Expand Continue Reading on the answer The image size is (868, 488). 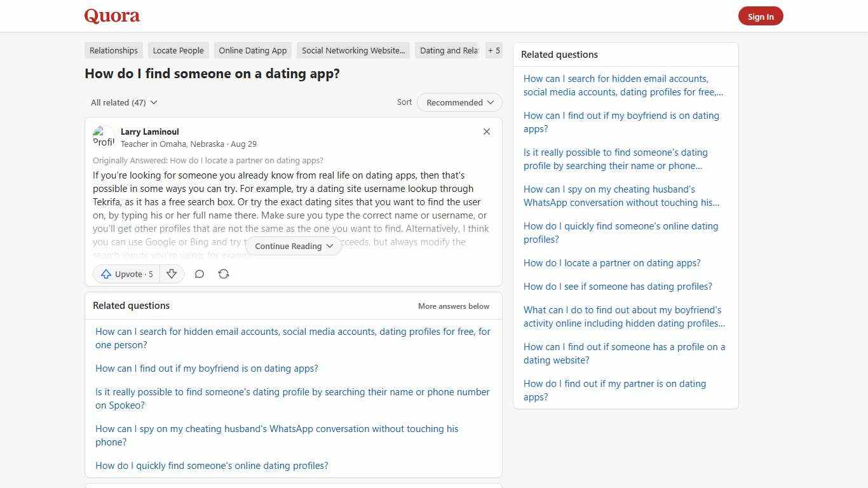point(293,246)
